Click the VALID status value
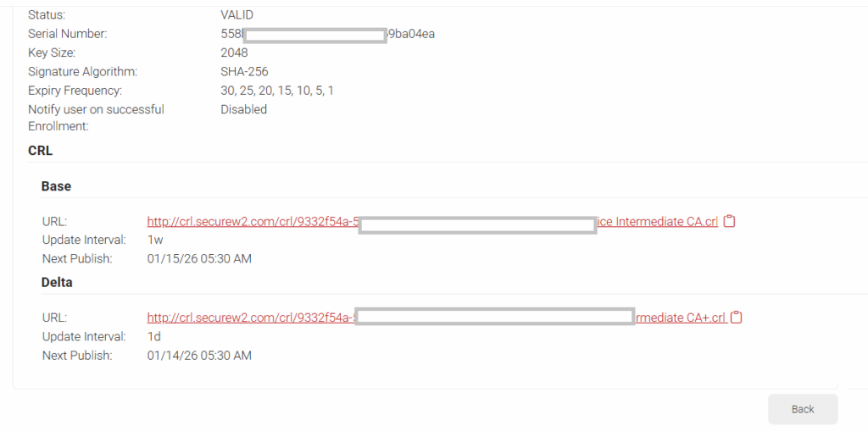This screenshot has width=868, height=431. pos(236,15)
